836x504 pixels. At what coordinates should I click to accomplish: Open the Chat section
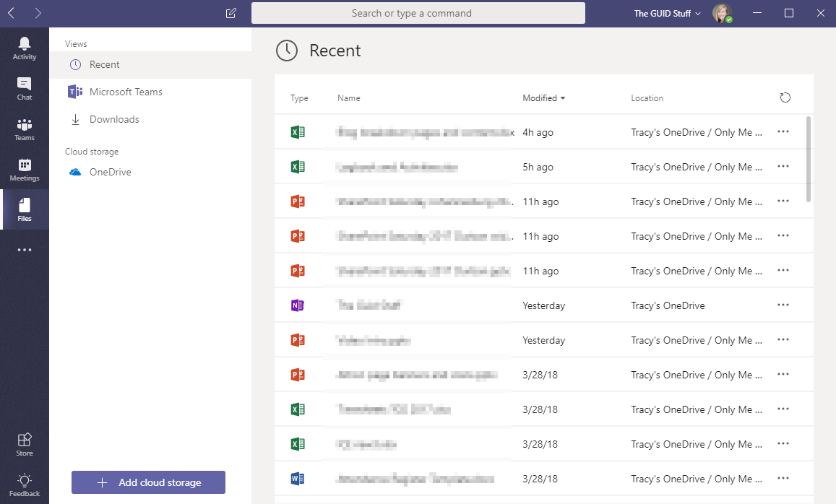click(25, 88)
